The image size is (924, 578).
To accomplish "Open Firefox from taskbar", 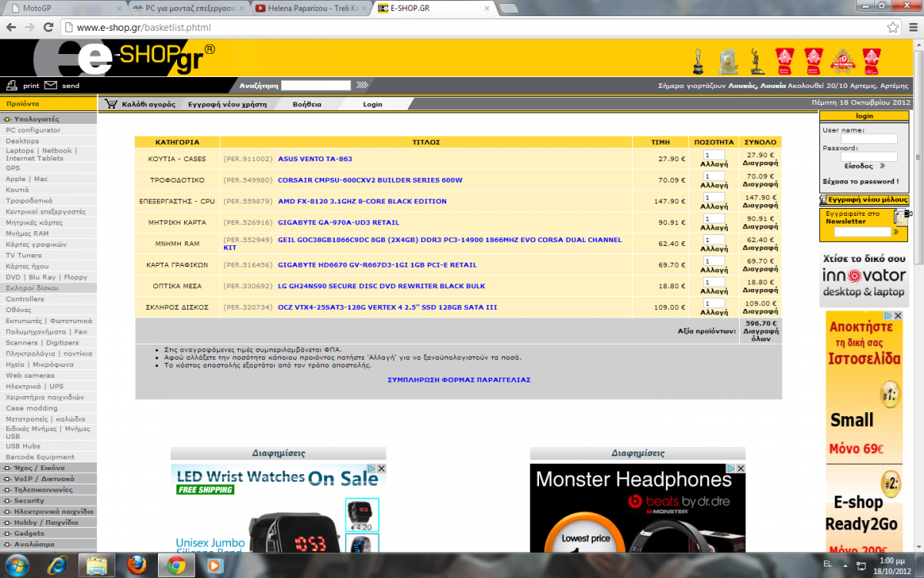I will (137, 566).
